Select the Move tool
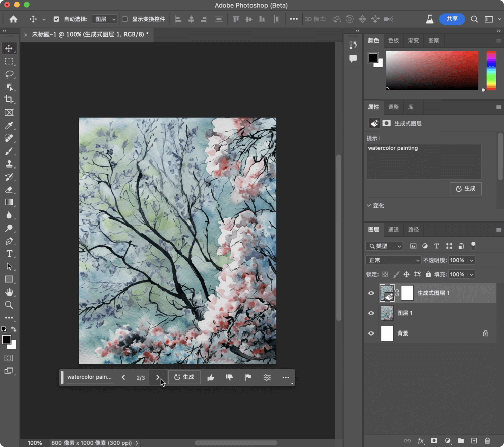Image resolution: width=504 pixels, height=447 pixels. [x=9, y=48]
